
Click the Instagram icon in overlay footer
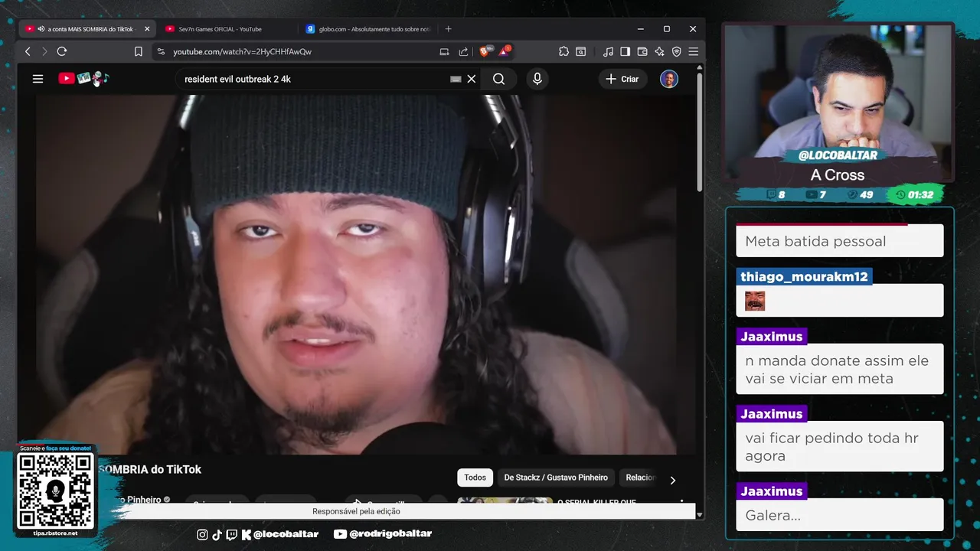[202, 534]
